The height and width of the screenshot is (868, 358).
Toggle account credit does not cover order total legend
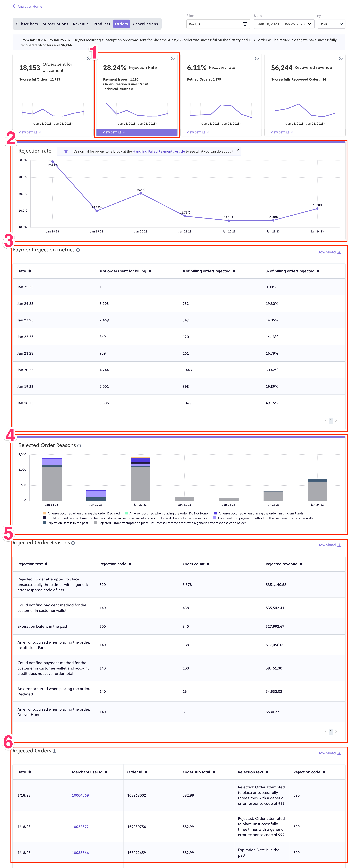(125, 518)
